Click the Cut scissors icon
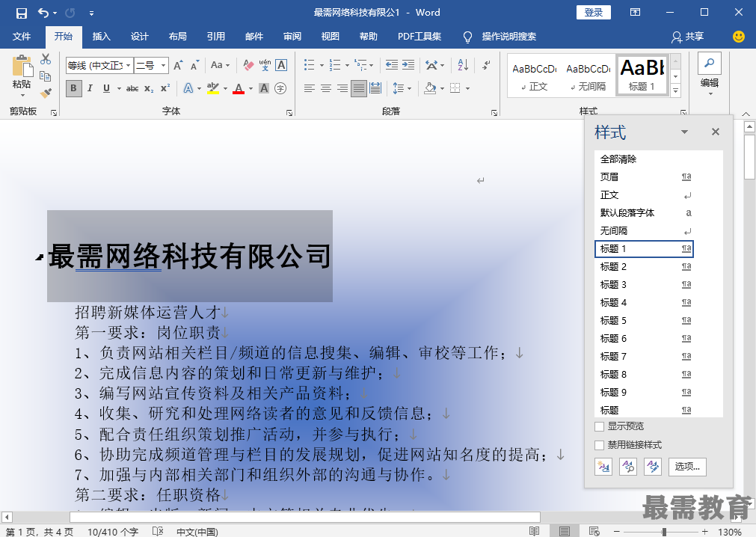Image resolution: width=756 pixels, height=537 pixels. point(46,59)
